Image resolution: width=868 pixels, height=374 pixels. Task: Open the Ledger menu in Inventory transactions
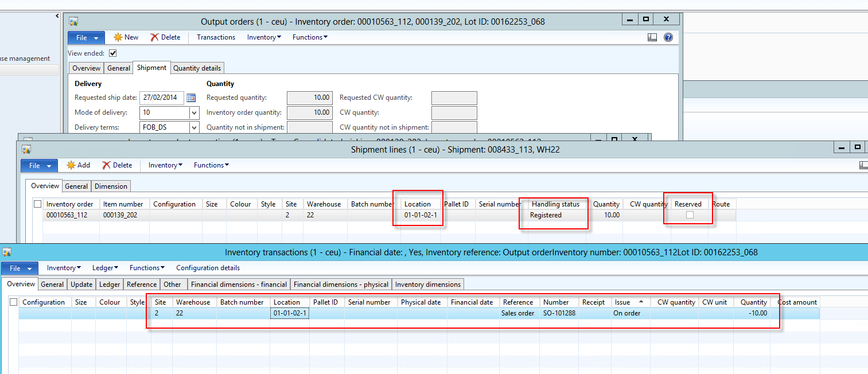pyautogui.click(x=105, y=268)
